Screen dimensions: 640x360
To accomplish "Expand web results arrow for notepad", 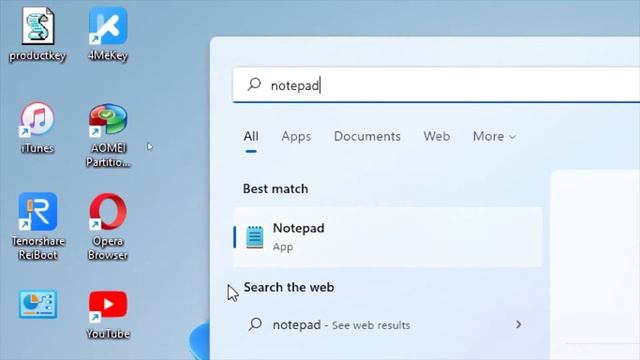I will tap(518, 324).
